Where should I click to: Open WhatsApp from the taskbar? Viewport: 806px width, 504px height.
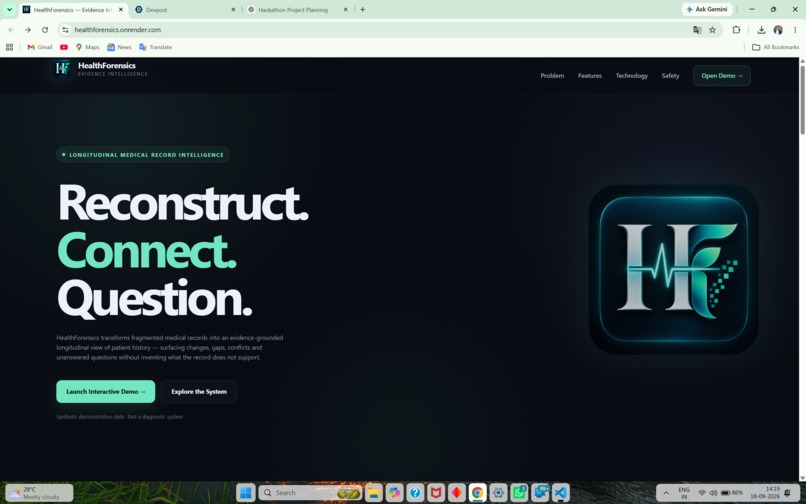coord(519,493)
